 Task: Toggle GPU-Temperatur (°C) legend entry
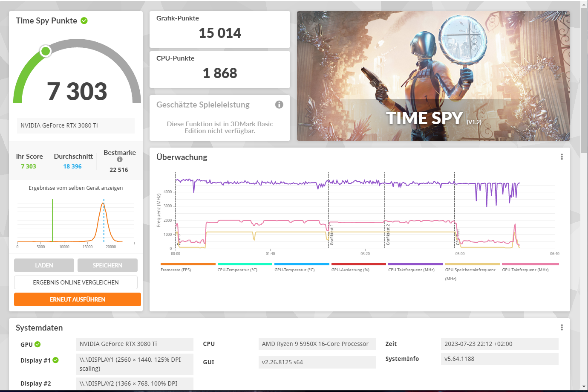click(302, 267)
